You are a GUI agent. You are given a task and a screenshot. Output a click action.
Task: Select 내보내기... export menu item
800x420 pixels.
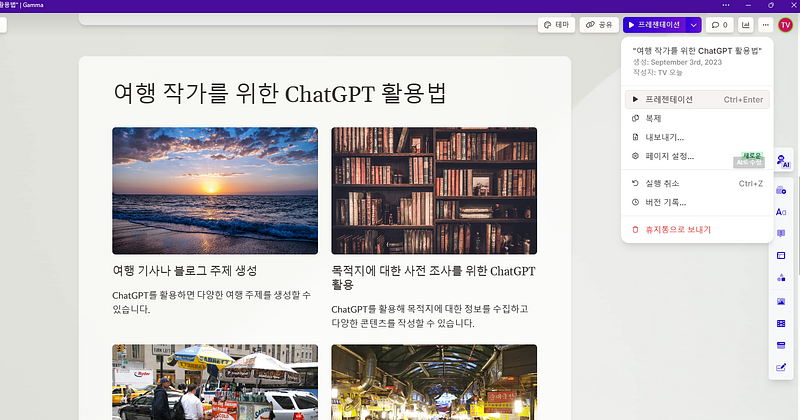coord(697,137)
